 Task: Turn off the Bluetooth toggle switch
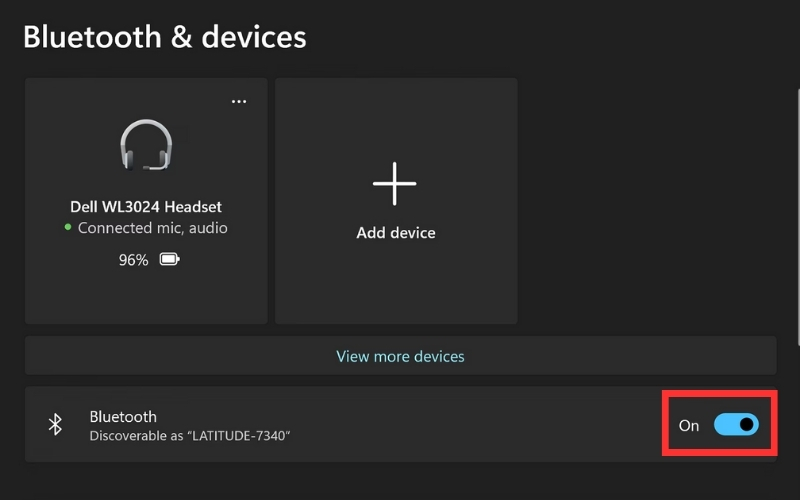coord(736,424)
